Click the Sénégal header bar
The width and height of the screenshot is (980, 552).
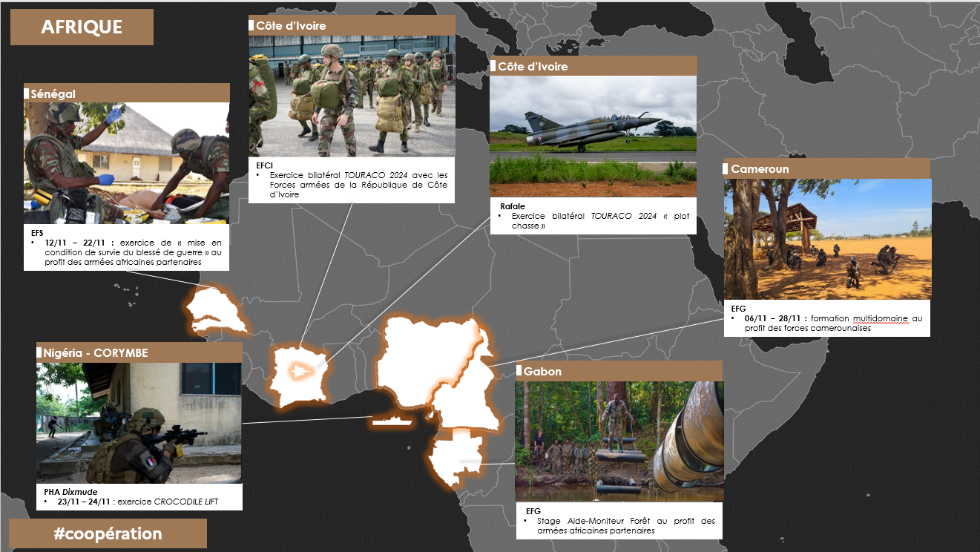[127, 93]
